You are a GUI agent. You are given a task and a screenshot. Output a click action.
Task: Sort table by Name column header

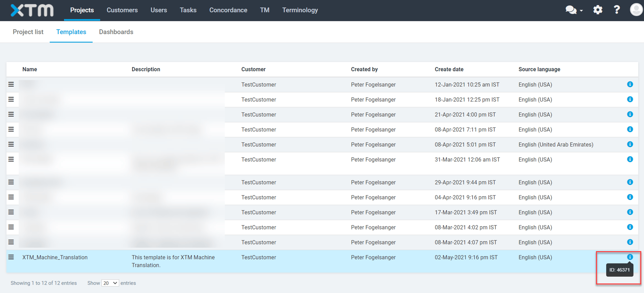pos(30,69)
